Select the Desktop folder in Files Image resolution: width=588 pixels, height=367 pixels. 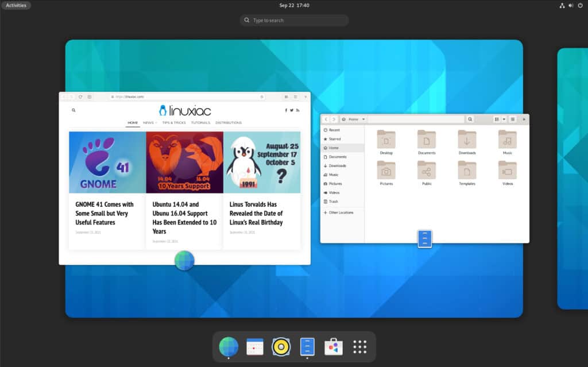[x=386, y=142]
